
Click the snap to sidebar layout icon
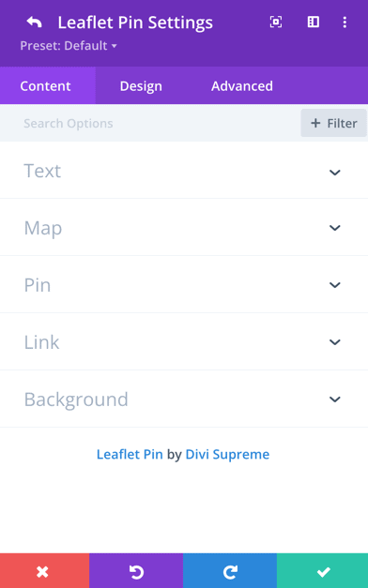[314, 23]
